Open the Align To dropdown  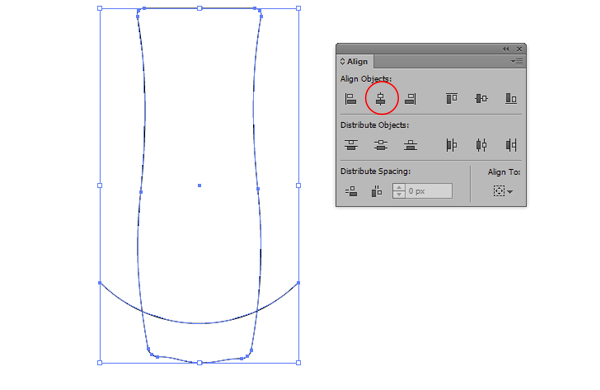503,191
